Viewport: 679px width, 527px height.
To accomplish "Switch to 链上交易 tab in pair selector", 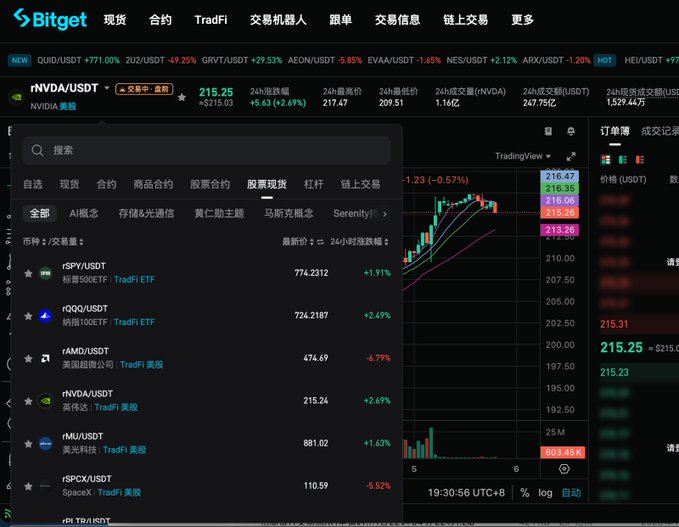I will (x=360, y=184).
